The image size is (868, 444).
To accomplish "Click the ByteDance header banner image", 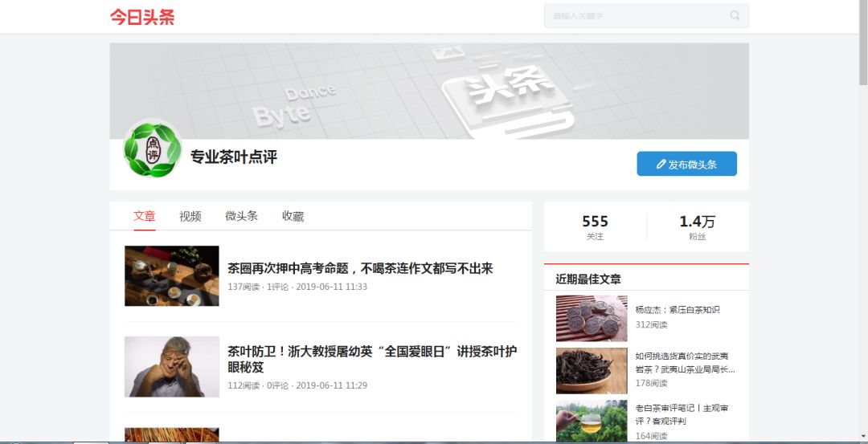I will [x=429, y=92].
